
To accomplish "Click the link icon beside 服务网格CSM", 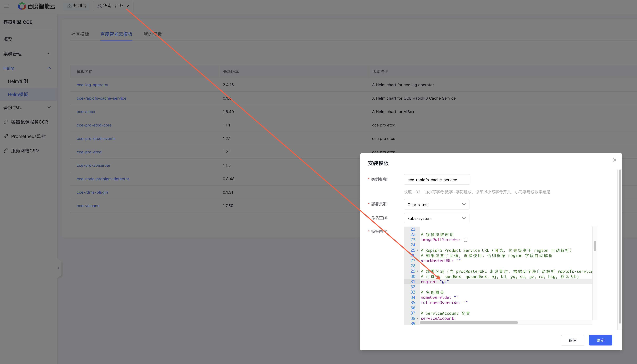I will coord(6,151).
